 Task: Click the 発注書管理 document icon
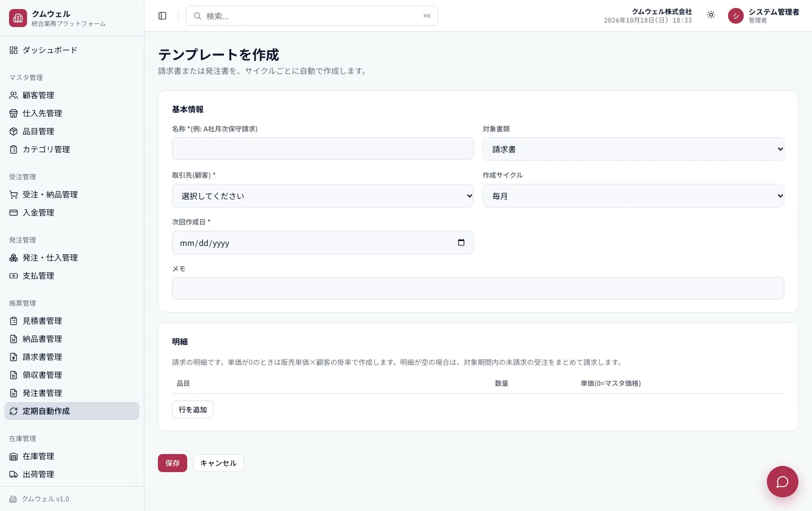tap(14, 393)
